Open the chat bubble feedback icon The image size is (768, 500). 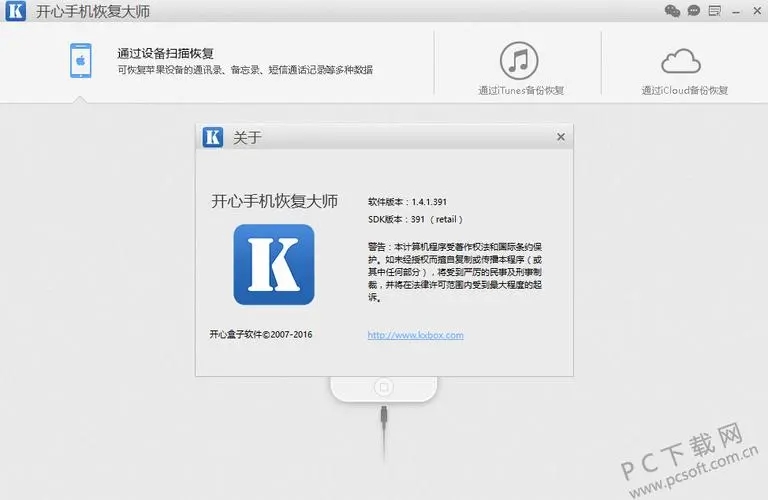(x=694, y=11)
